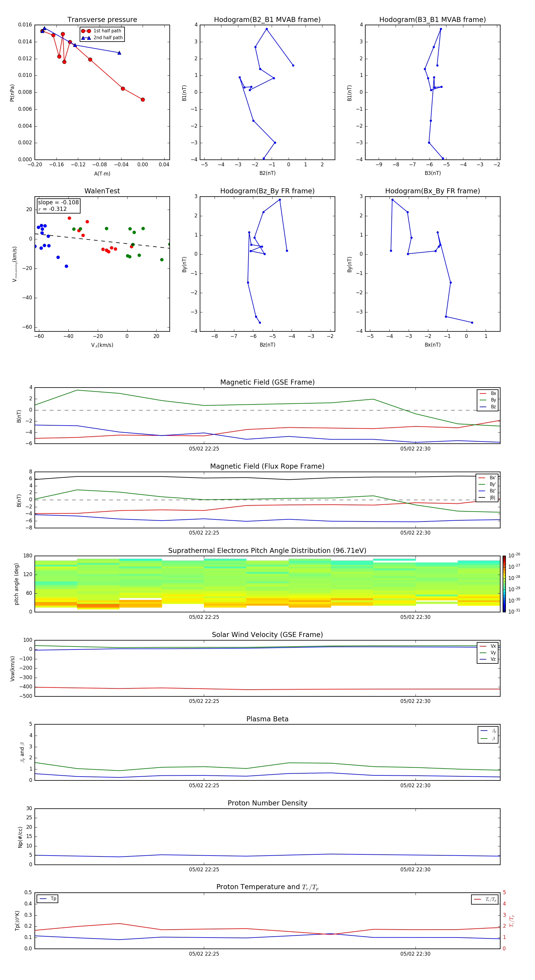Click last red point in Transverse pressure plot
The width and height of the screenshot is (535, 980).
143,100
